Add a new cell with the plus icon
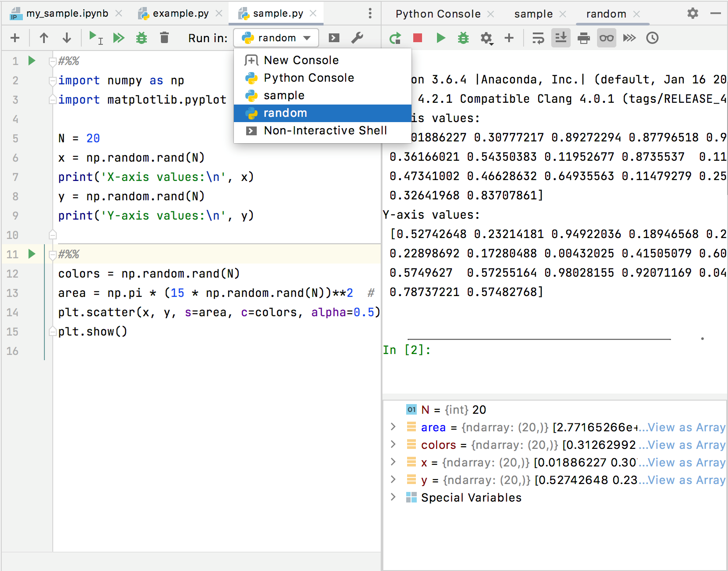 pos(15,38)
